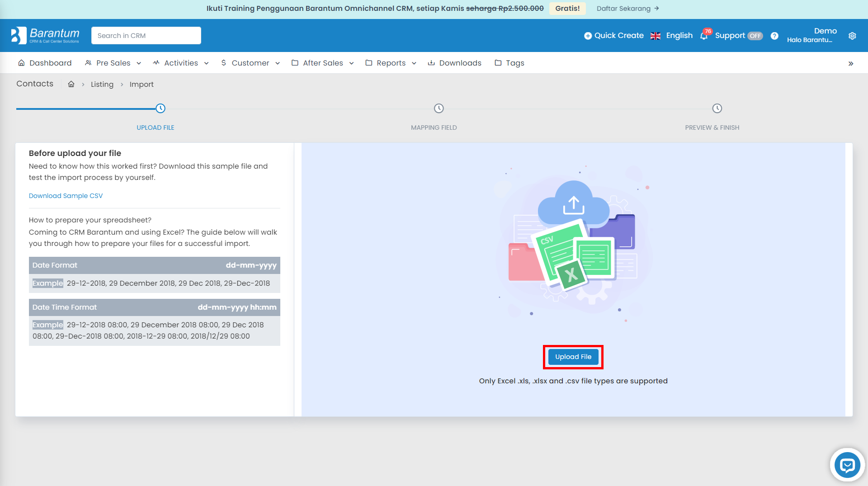This screenshot has height=486, width=868.
Task: Click the English flag icon
Action: pyautogui.click(x=656, y=36)
